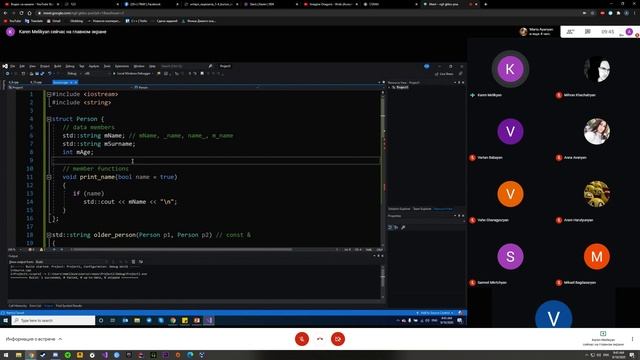Click the Properties panel wrench icon
The image size is (640, 360).
pos(403,227)
